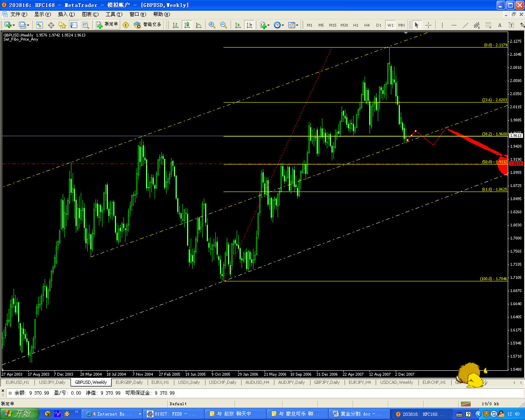Select the M15 timeframe
This screenshot has width=525, height=420.
coord(333,25)
